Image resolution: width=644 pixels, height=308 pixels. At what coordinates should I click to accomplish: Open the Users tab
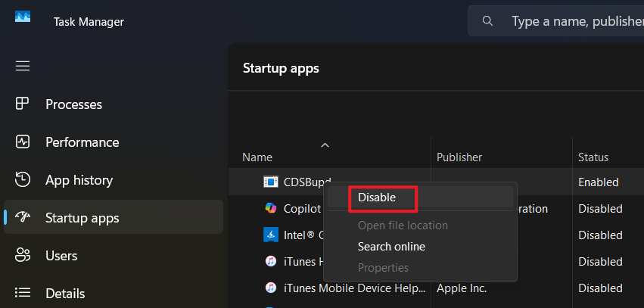click(114, 256)
